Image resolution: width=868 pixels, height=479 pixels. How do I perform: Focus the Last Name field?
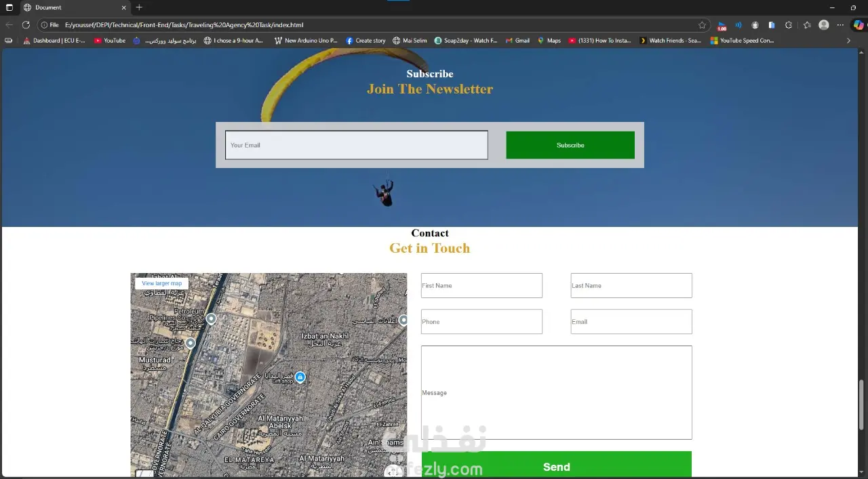pos(631,285)
